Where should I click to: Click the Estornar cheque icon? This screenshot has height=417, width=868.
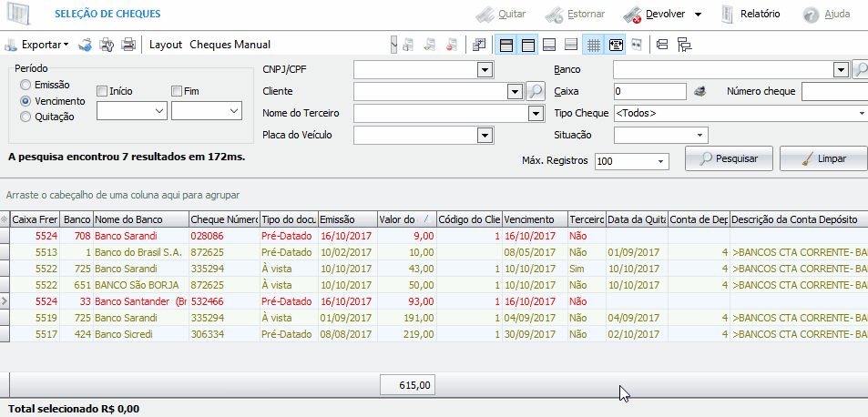[554, 15]
